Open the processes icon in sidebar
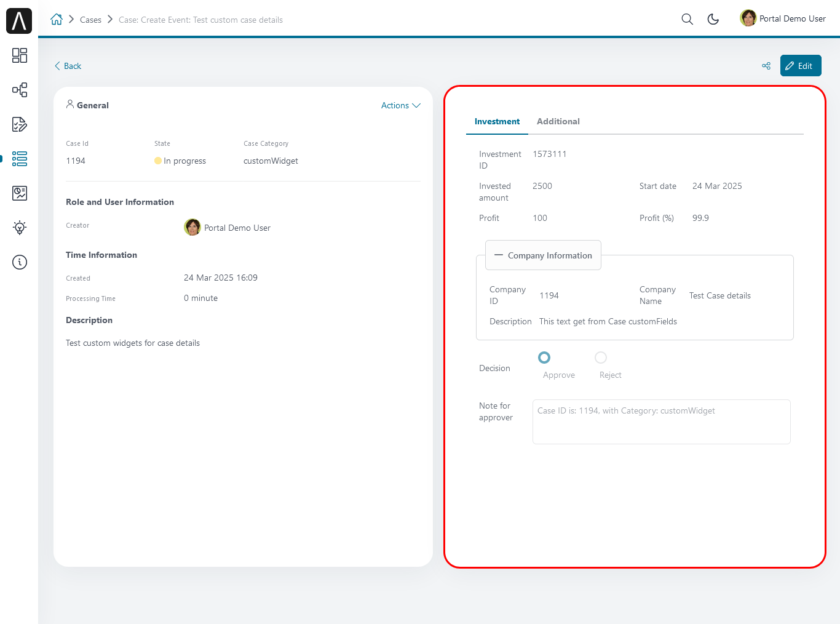This screenshot has width=840, height=624. (20, 90)
